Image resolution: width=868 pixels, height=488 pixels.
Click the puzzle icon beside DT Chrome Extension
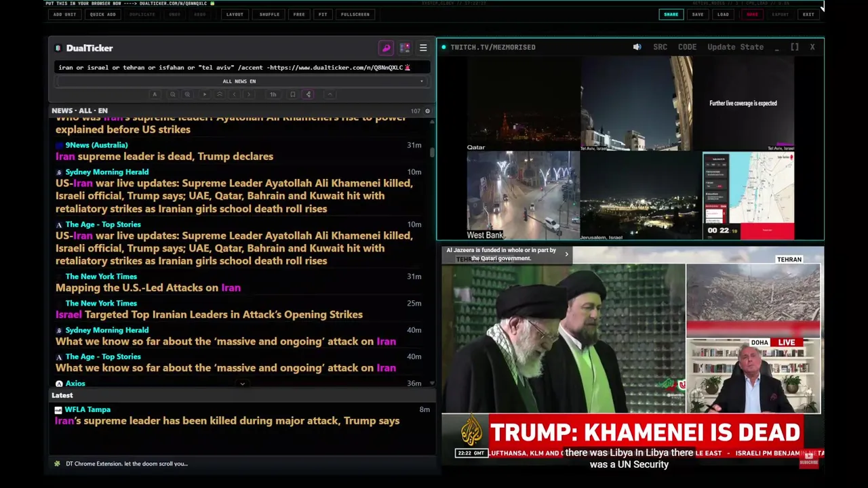coord(57,464)
